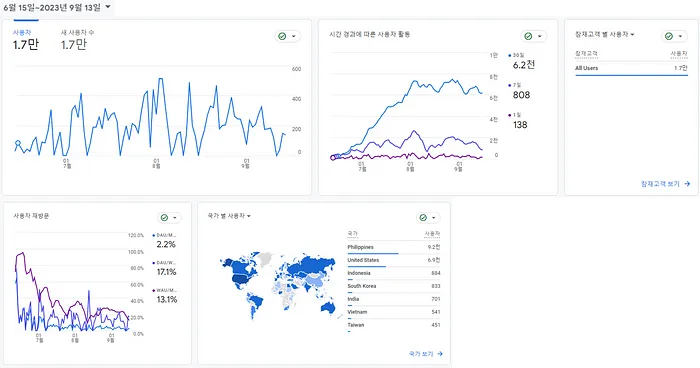
Task: Click the 6.9천 value for United States
Action: point(433,260)
